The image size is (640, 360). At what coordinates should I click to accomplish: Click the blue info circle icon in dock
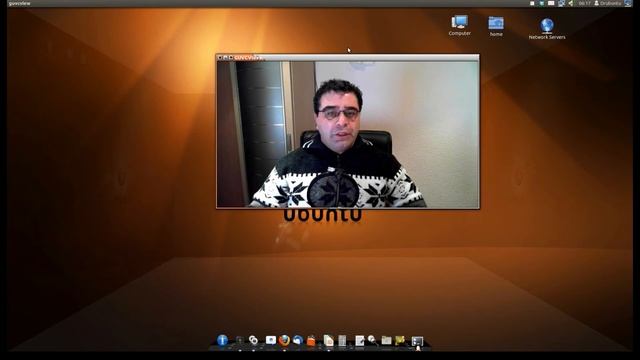(x=222, y=340)
